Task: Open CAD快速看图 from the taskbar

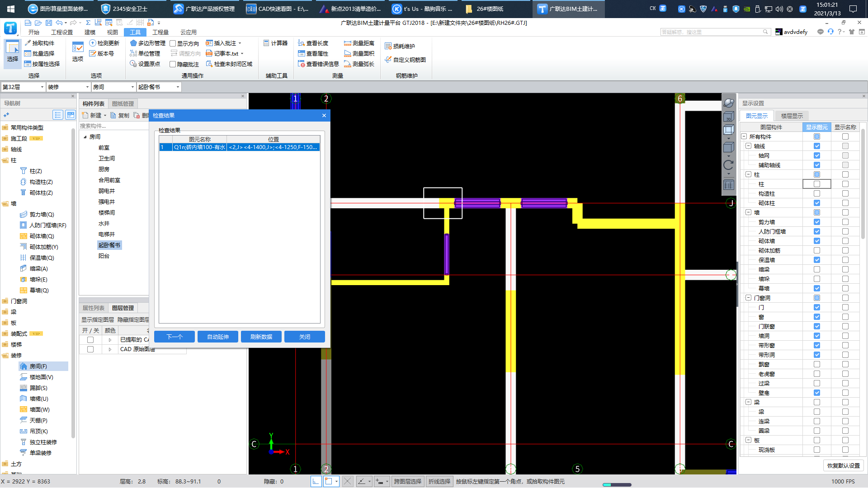Action: click(278, 9)
